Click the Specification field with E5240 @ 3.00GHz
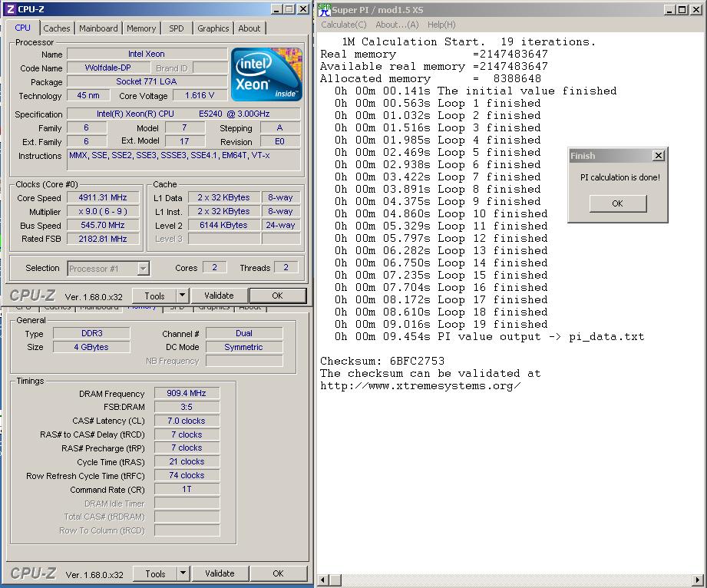Image resolution: width=707 pixels, height=588 pixels. click(183, 114)
